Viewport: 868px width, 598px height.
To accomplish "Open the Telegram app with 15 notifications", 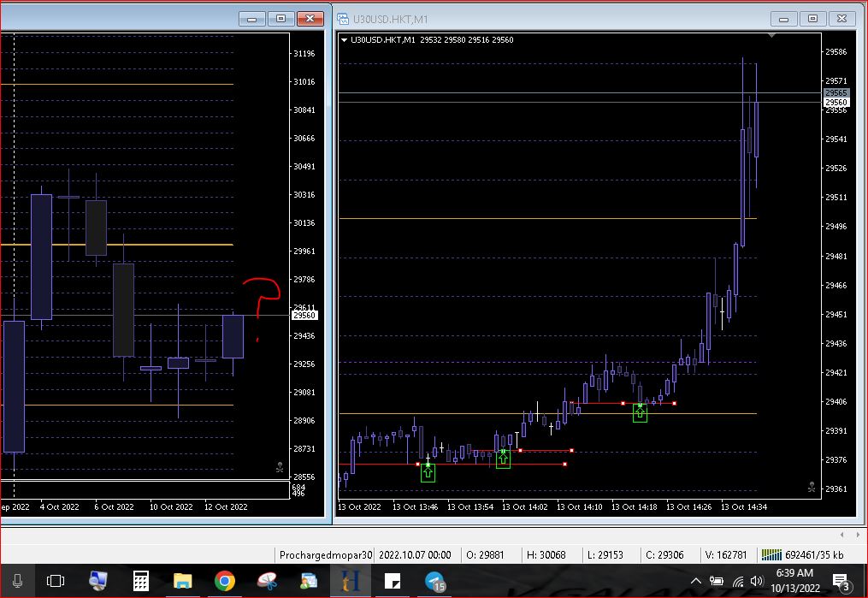I will tap(434, 582).
